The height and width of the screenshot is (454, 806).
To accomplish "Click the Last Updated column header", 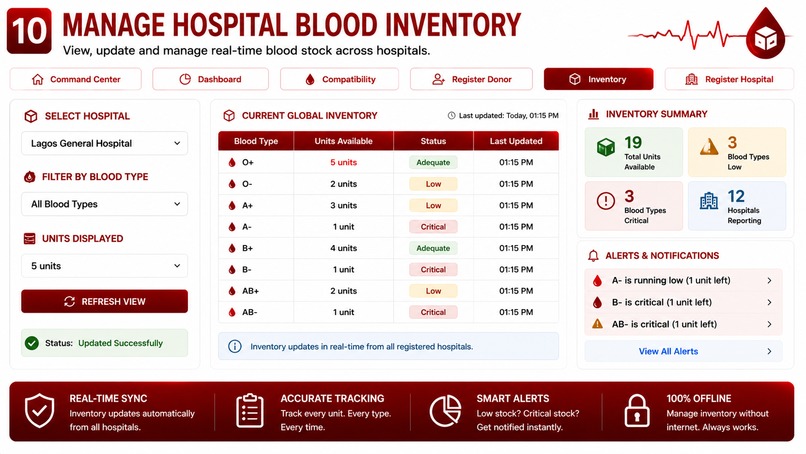I will click(x=516, y=141).
